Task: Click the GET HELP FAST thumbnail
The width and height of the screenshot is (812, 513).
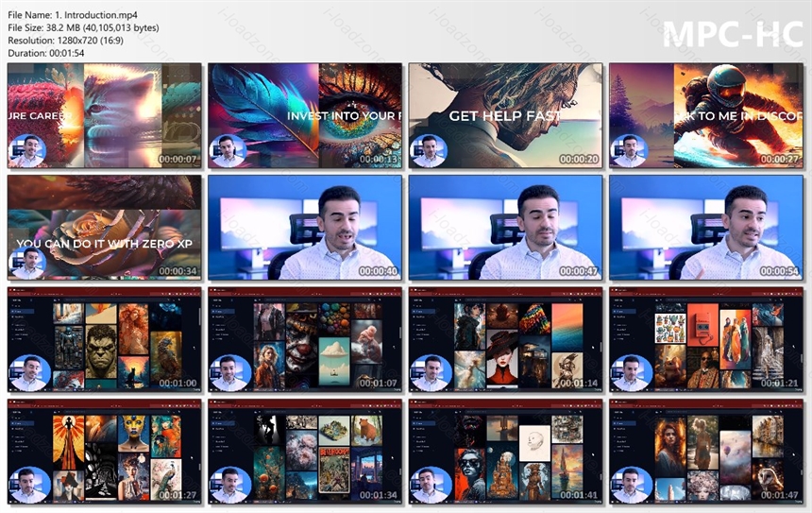Action: coord(505,115)
